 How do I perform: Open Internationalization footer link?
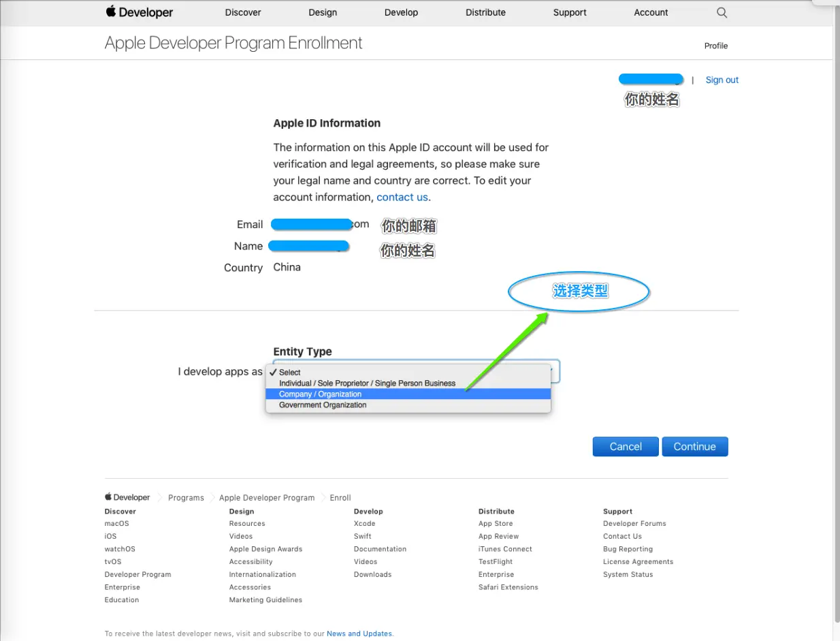coord(263,574)
